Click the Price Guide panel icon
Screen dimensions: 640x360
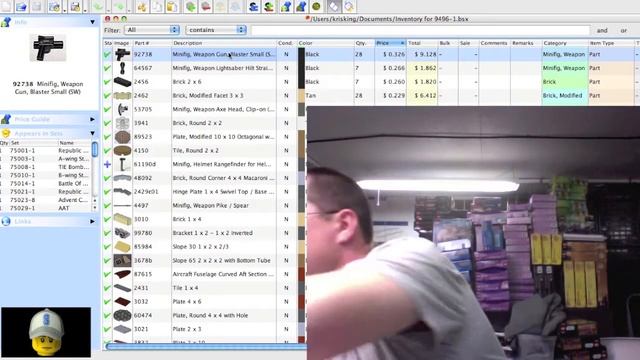pos(6,119)
